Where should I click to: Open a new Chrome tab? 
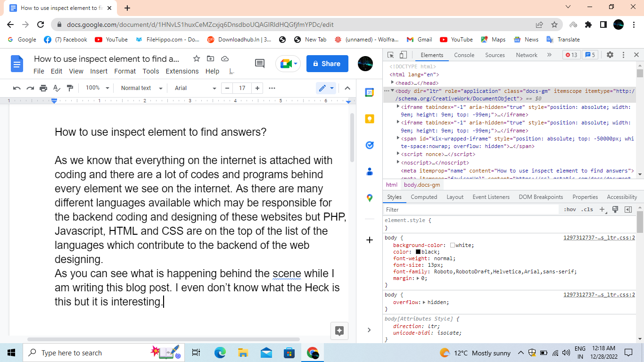point(127,8)
